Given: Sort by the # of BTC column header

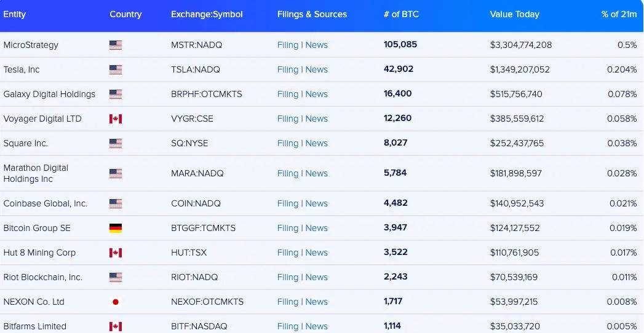Looking at the screenshot, I should (400, 14).
